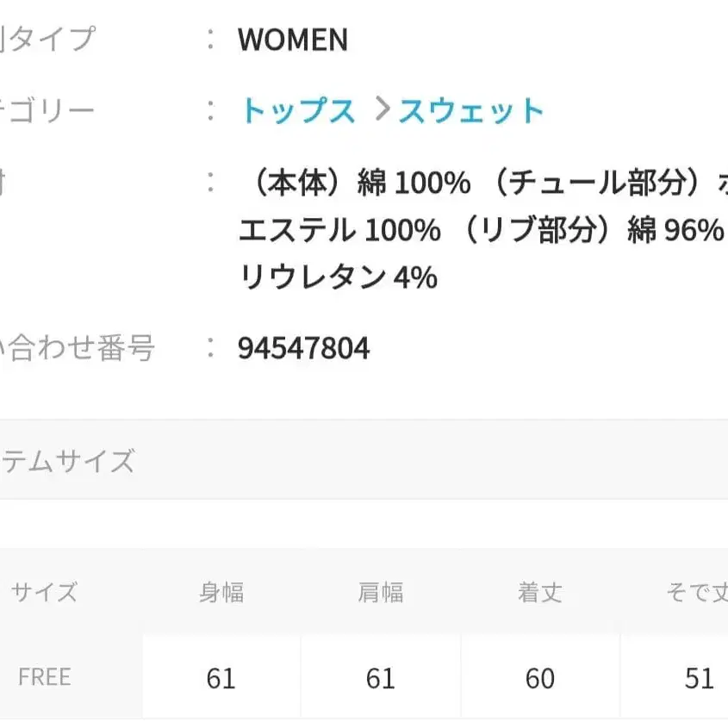The width and height of the screenshot is (728, 728).
Task: Open the トップス category link
Action: point(297,110)
